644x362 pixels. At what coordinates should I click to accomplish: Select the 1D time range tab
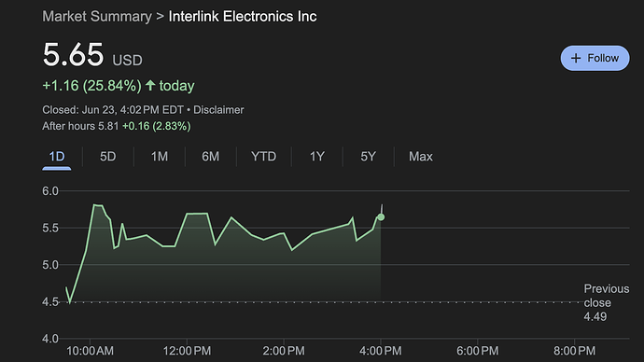coord(57,157)
